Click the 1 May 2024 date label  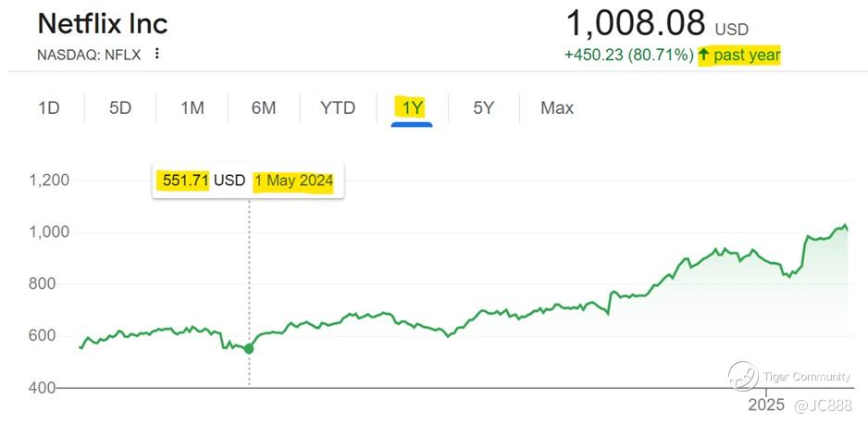pyautogui.click(x=293, y=181)
